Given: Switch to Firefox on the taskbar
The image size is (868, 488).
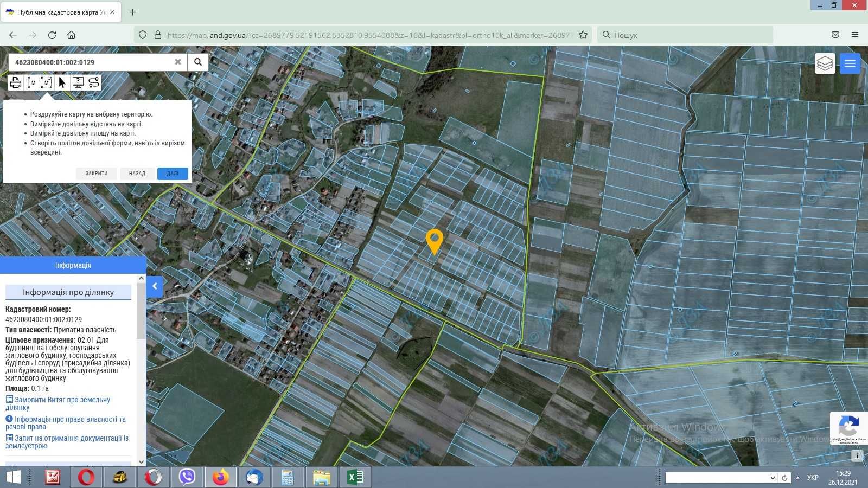Looking at the screenshot, I should [221, 477].
